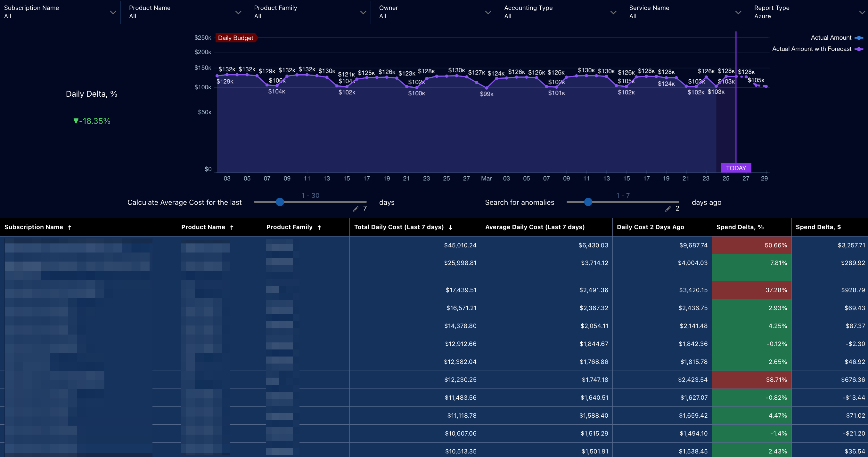Viewport: 868px width, 457px height.
Task: Select the 50.66% spend delta cell
Action: click(752, 245)
